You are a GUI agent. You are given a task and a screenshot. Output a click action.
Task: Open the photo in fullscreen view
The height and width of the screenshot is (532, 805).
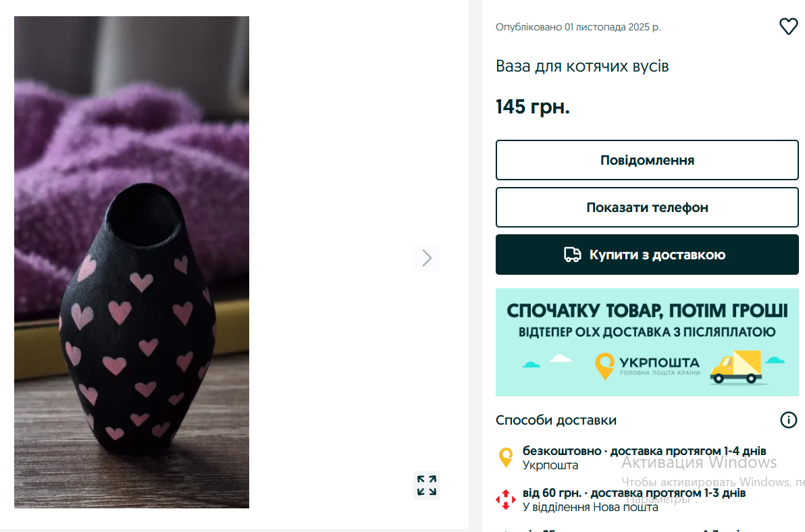(x=427, y=485)
